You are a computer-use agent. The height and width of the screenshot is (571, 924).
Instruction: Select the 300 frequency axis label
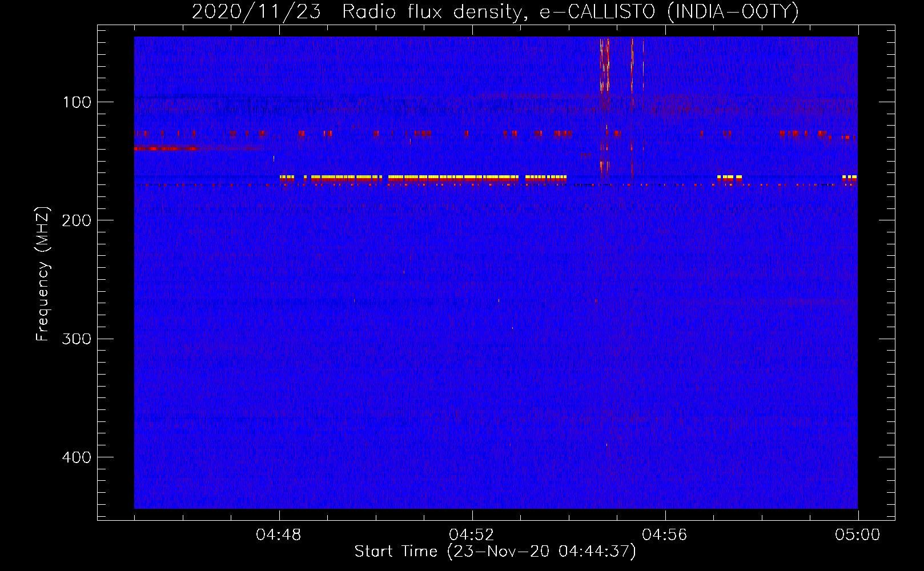click(x=77, y=339)
